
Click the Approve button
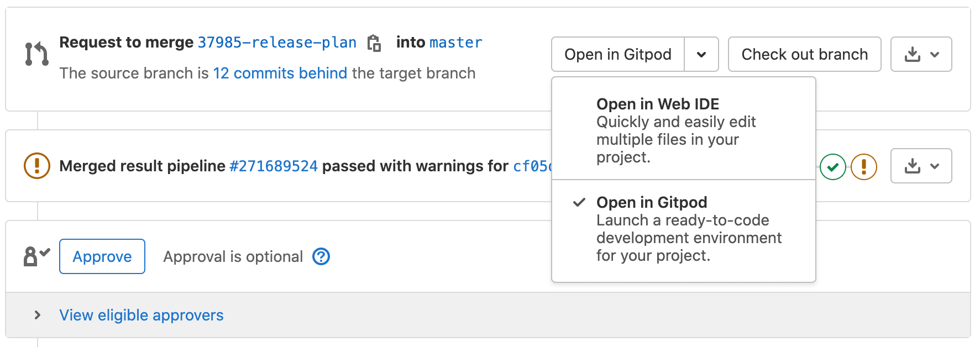click(102, 256)
